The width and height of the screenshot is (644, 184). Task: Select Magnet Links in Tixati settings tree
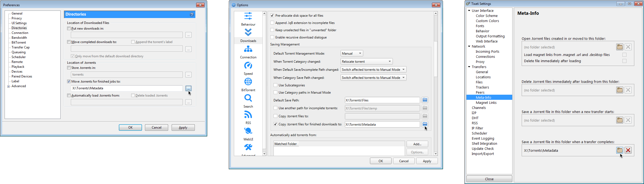point(486,103)
